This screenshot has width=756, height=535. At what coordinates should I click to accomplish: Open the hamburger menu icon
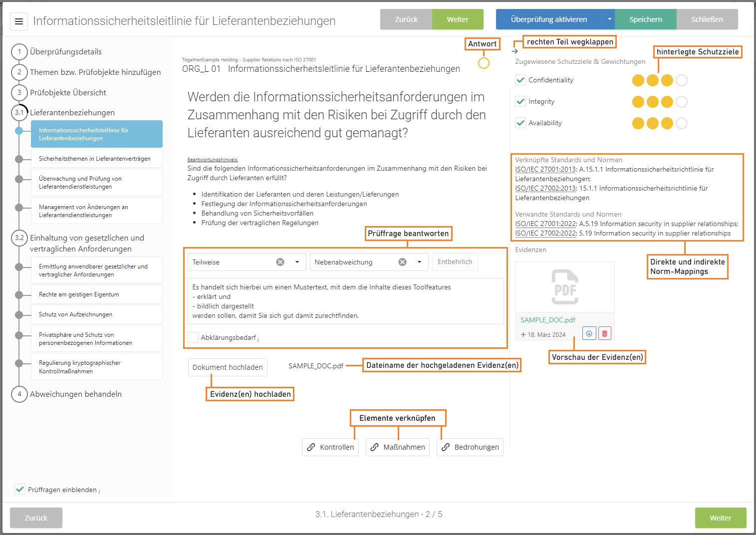point(19,21)
